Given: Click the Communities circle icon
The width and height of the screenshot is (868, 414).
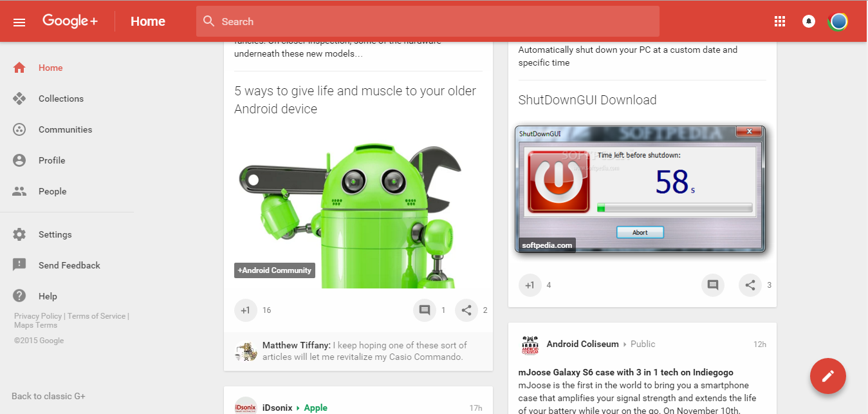Looking at the screenshot, I should point(19,129).
